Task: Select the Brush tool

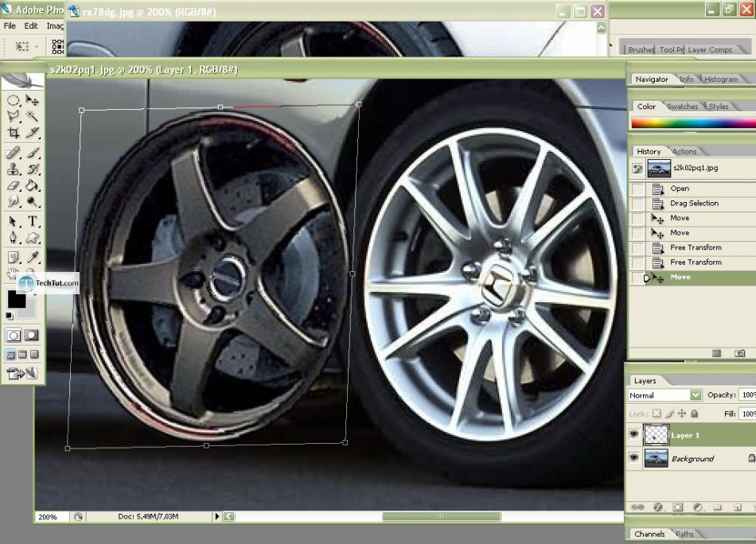Action: pyautogui.click(x=32, y=153)
